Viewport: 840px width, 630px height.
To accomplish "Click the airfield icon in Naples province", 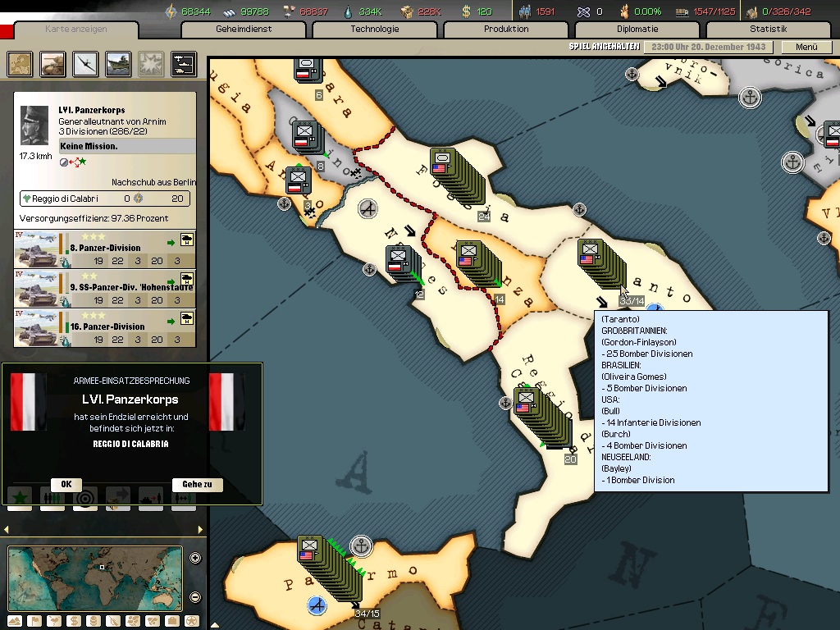I will [367, 208].
